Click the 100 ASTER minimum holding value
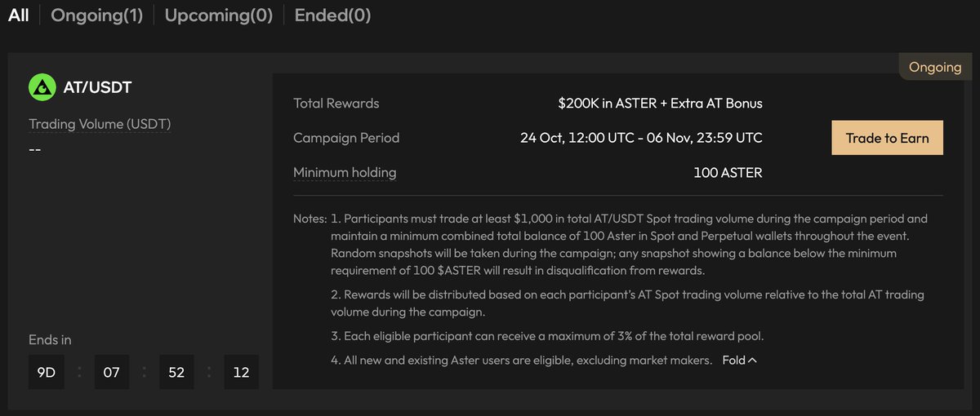The height and width of the screenshot is (416, 980). tap(728, 172)
